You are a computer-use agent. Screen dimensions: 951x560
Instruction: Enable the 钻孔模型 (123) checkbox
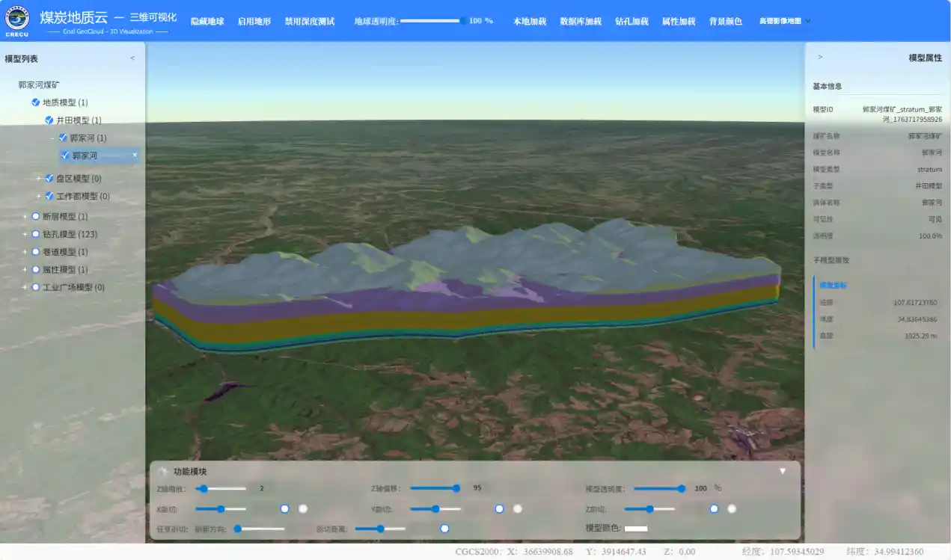[35, 234]
